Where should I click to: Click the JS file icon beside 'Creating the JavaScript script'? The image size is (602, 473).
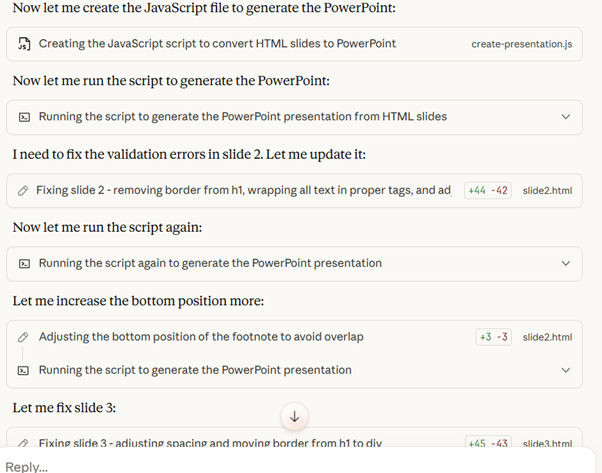(x=24, y=44)
